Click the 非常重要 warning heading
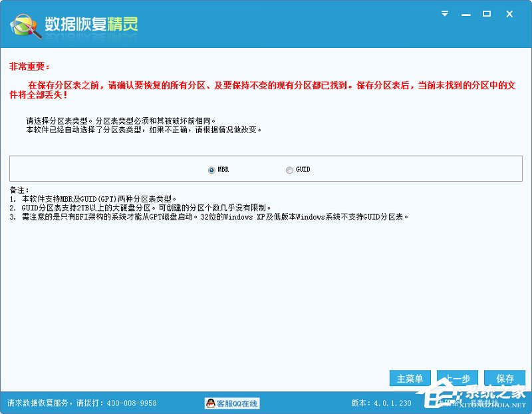 tap(29, 67)
